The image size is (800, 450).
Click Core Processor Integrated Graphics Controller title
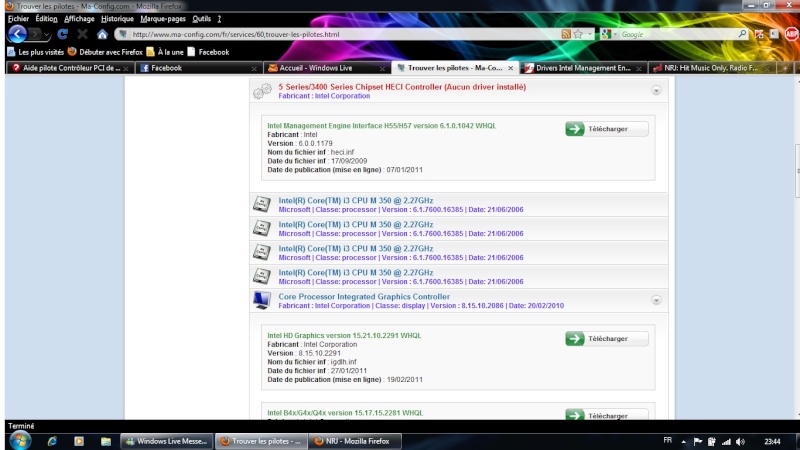point(364,296)
